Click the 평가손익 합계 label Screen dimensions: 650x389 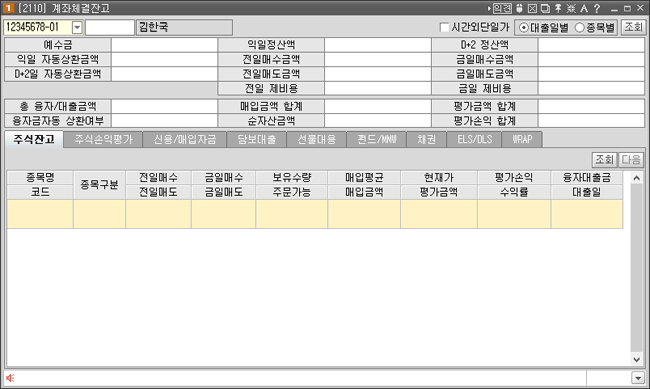[484, 121]
